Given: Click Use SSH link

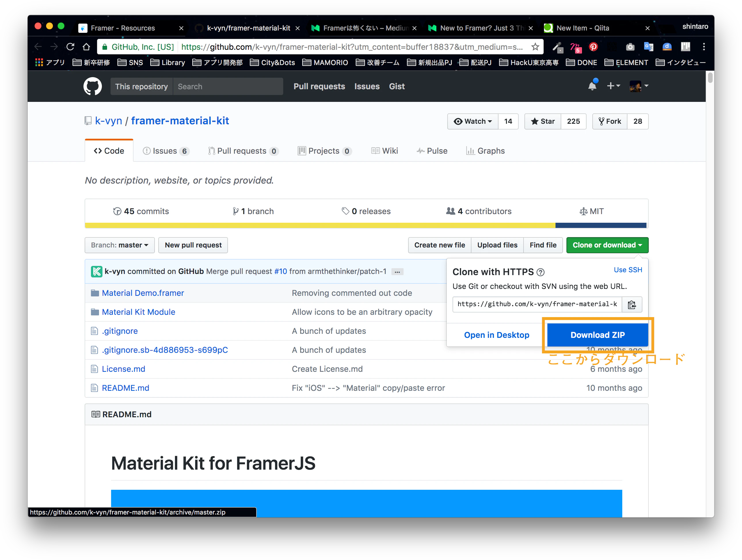Looking at the screenshot, I should pyautogui.click(x=628, y=270).
